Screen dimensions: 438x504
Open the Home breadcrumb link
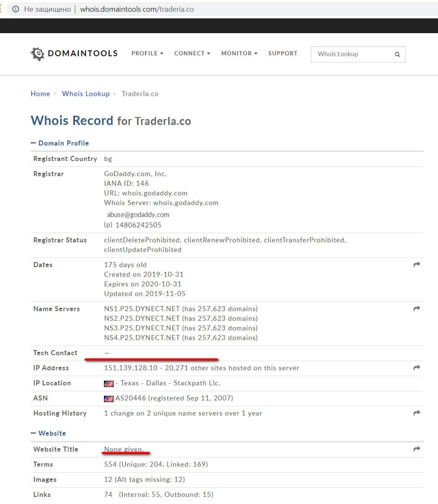40,94
